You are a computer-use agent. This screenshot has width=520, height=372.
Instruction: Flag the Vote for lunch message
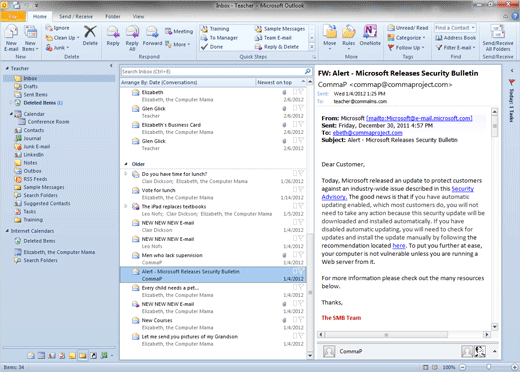tap(301, 189)
